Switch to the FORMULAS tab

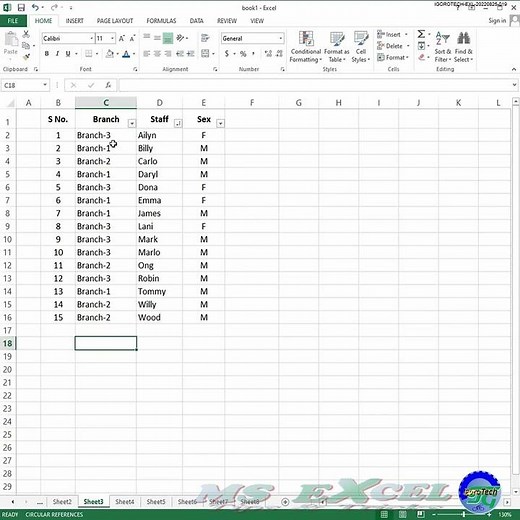point(161,21)
